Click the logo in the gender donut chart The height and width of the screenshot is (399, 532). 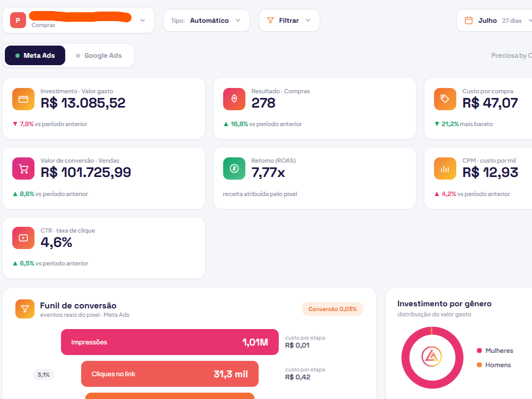431,357
